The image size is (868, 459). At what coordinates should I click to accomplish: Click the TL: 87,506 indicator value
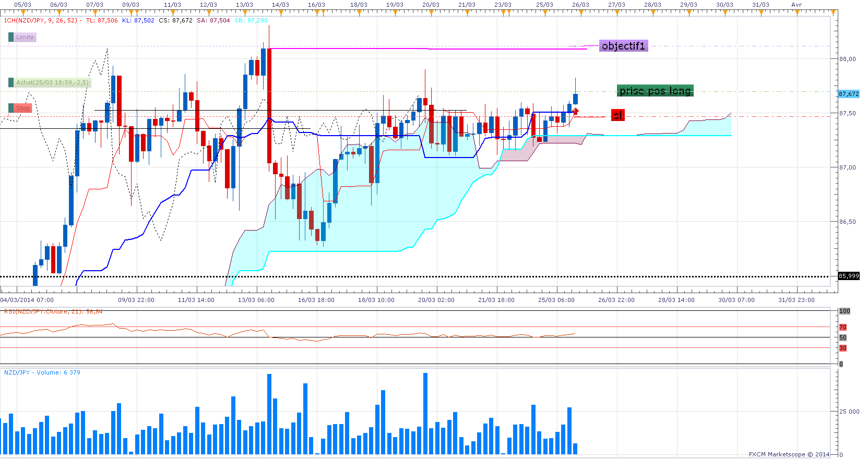coord(102,21)
